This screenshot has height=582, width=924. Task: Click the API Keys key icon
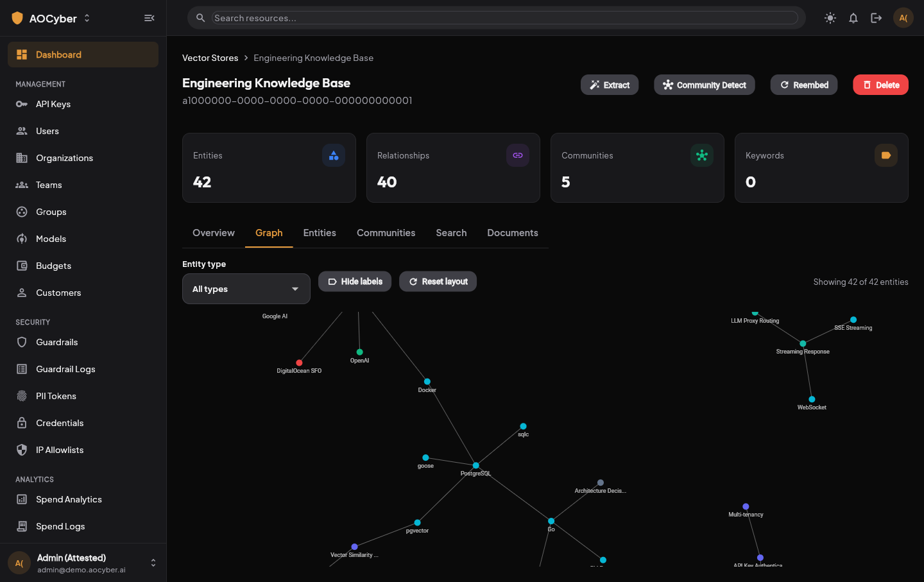[x=22, y=104]
